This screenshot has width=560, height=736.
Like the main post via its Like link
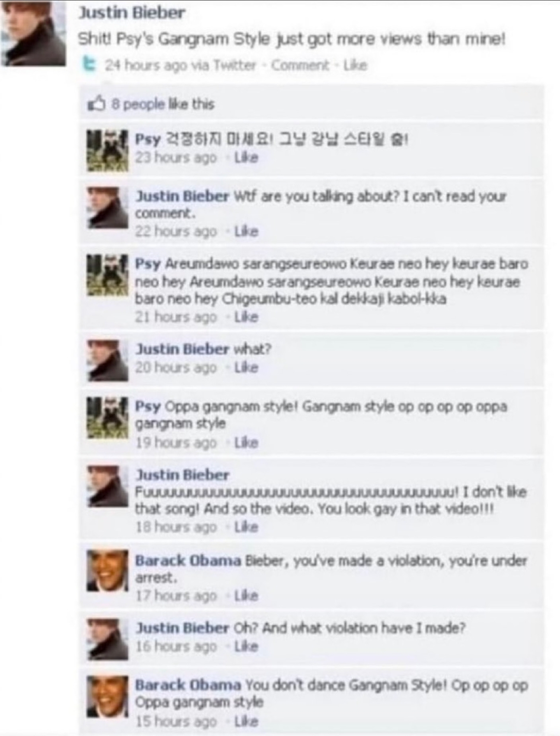pos(355,65)
